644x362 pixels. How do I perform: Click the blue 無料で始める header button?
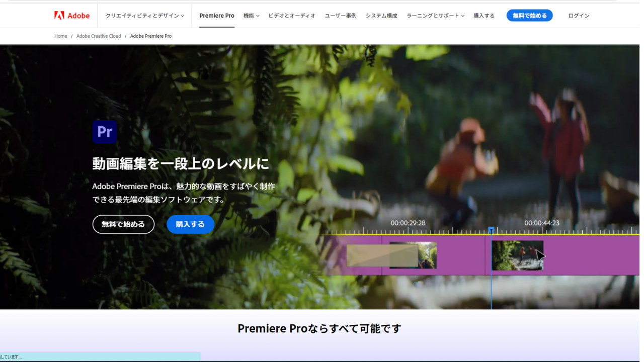pyautogui.click(x=529, y=16)
